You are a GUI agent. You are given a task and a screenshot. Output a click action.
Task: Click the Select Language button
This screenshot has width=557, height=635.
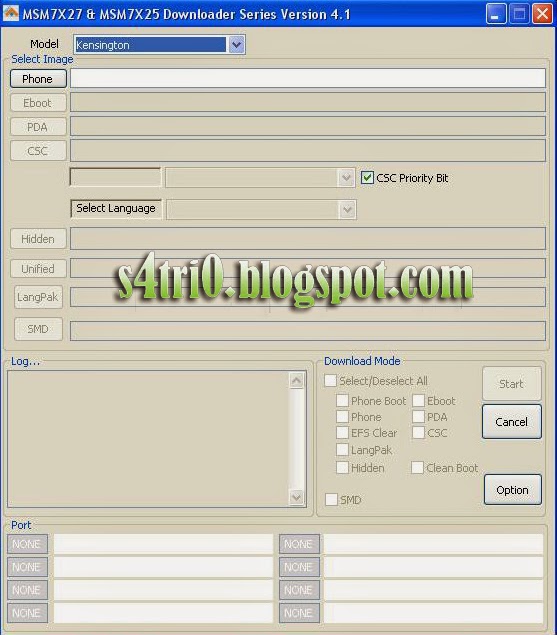(116, 208)
